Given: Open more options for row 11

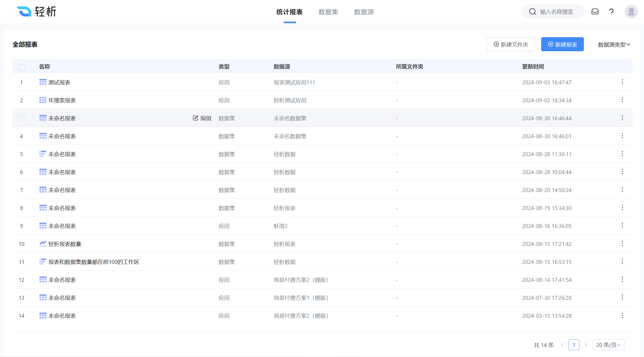Looking at the screenshot, I should pos(622,262).
